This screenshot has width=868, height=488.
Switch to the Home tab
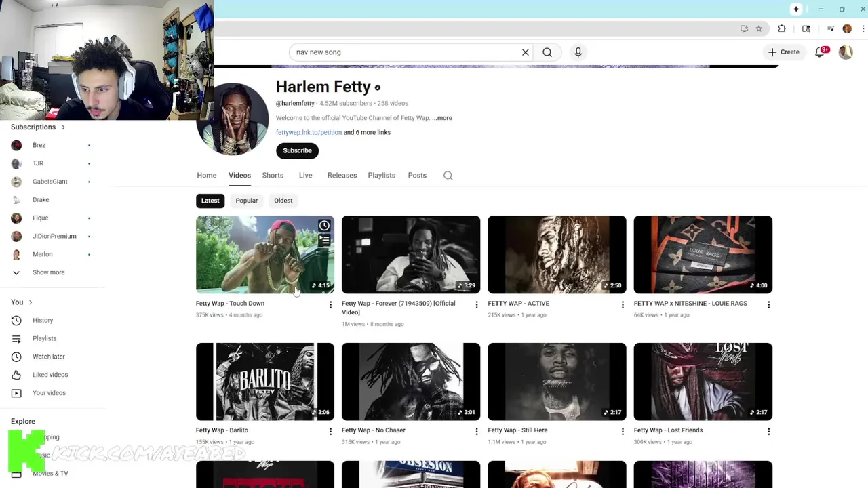coord(207,176)
